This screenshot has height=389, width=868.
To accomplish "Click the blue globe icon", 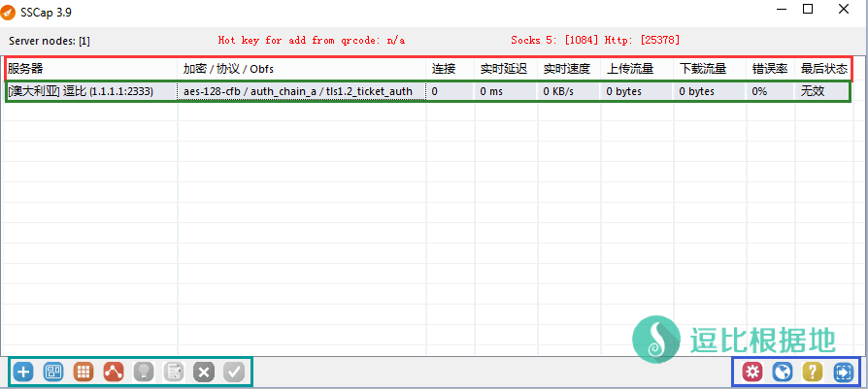I will tap(782, 372).
